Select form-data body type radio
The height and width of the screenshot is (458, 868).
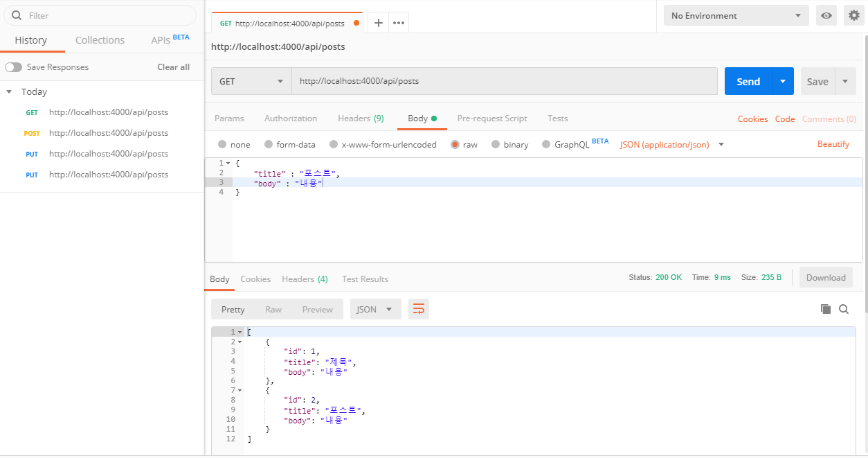[268, 144]
